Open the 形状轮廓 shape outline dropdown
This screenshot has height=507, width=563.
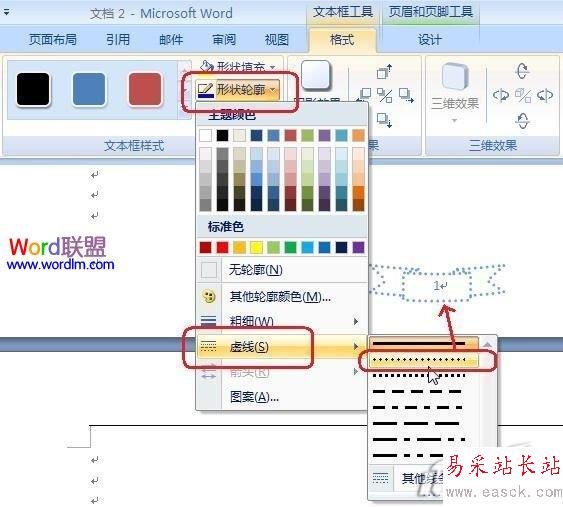tap(238, 89)
